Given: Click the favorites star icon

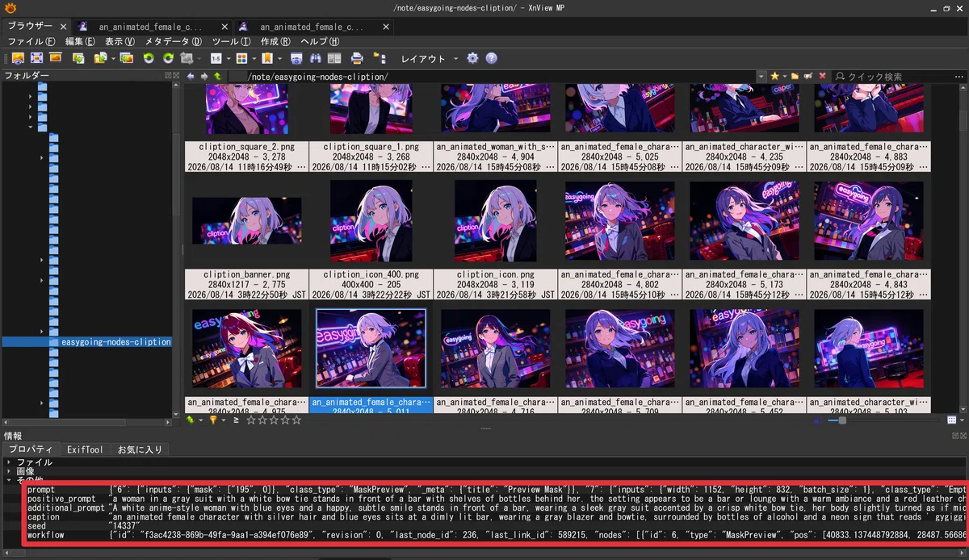Looking at the screenshot, I should pos(775,76).
